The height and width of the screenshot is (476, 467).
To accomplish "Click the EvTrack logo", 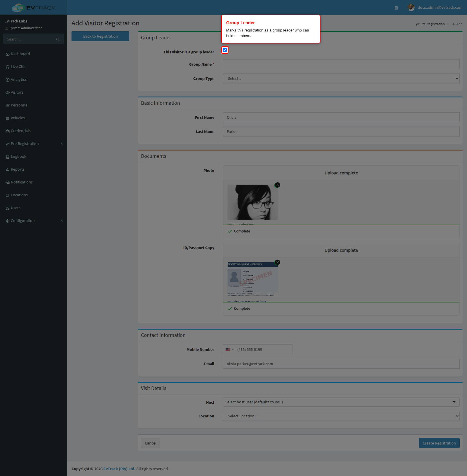I will 34,8.
